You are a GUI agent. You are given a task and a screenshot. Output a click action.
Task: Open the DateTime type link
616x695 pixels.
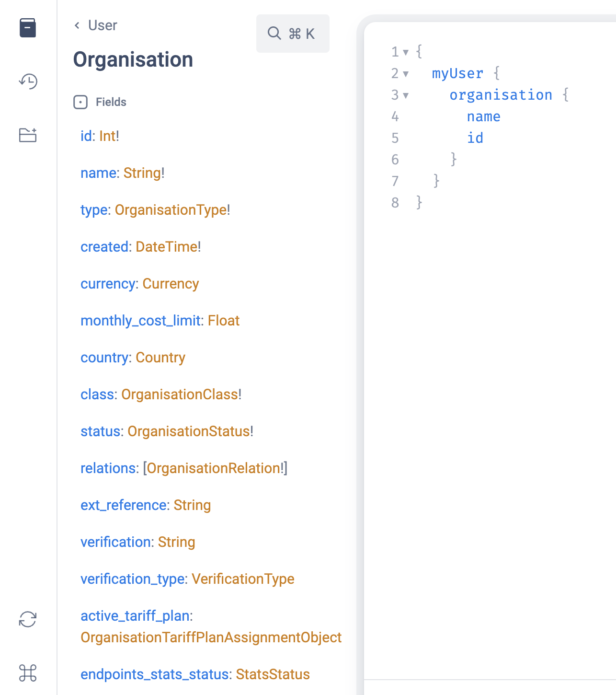pyautogui.click(x=166, y=247)
